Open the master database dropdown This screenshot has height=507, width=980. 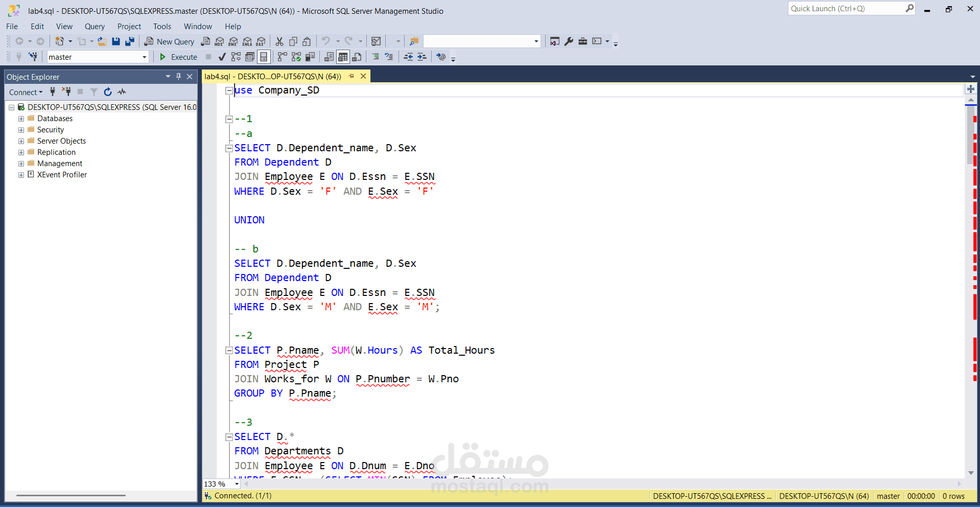(x=144, y=57)
